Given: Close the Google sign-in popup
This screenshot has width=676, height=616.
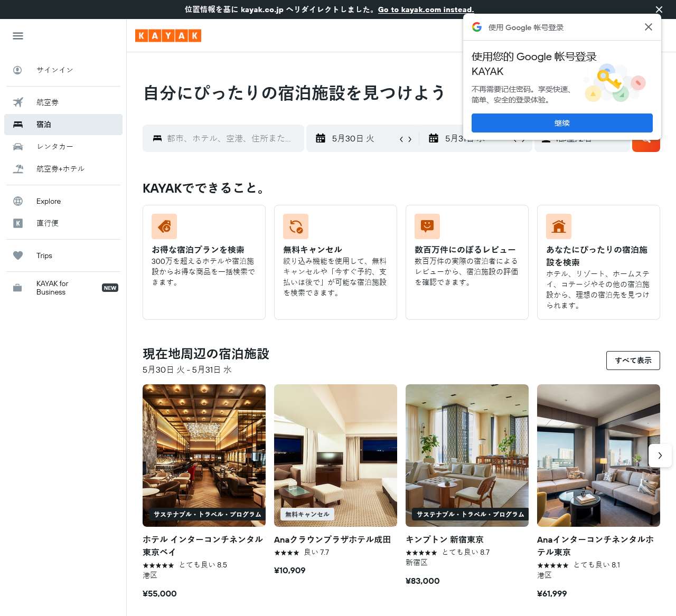Looking at the screenshot, I should click(649, 27).
